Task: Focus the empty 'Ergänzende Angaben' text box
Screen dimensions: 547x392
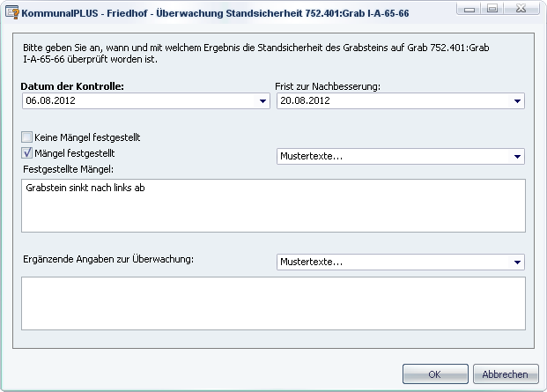Action: coord(273,303)
